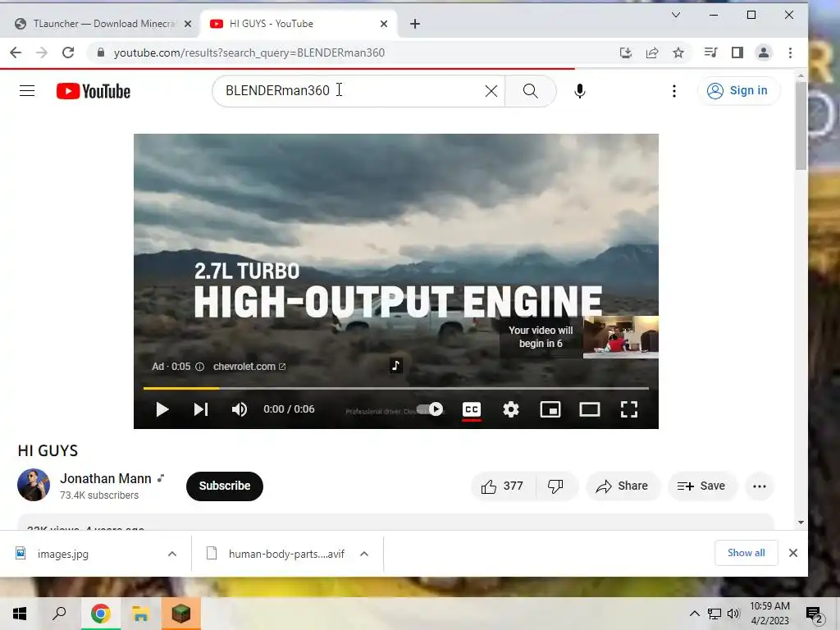Open the tab search dropdown arrow
The width and height of the screenshot is (840, 630).
[676, 15]
